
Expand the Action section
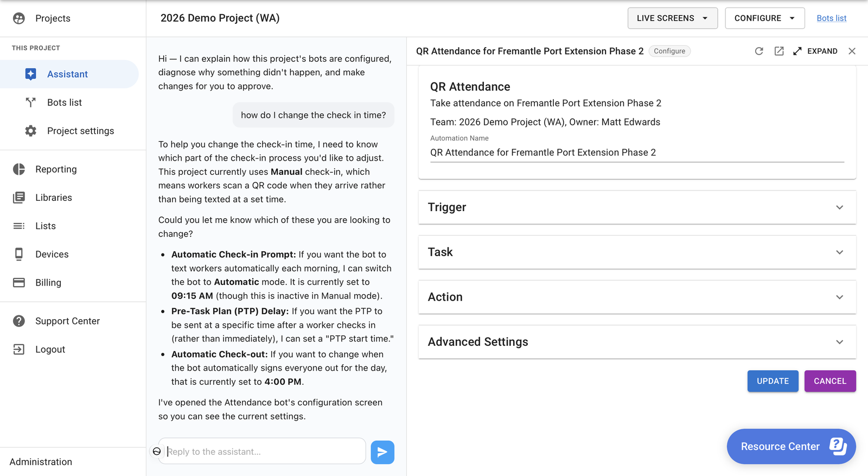click(637, 297)
